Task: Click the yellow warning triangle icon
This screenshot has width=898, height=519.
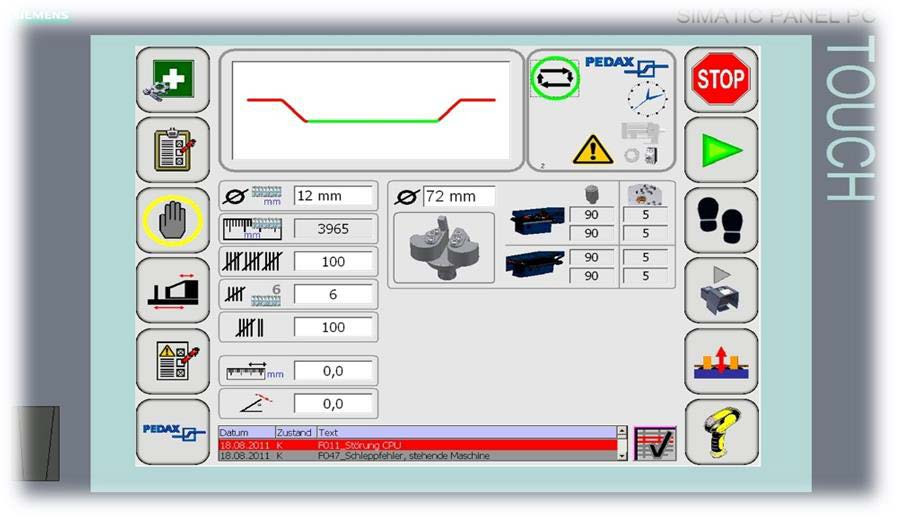Action: 592,149
